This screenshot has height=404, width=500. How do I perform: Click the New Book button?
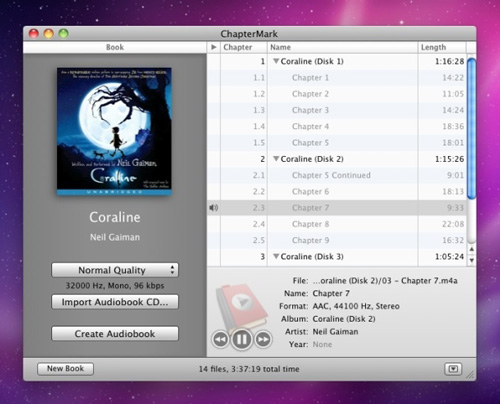point(65,369)
